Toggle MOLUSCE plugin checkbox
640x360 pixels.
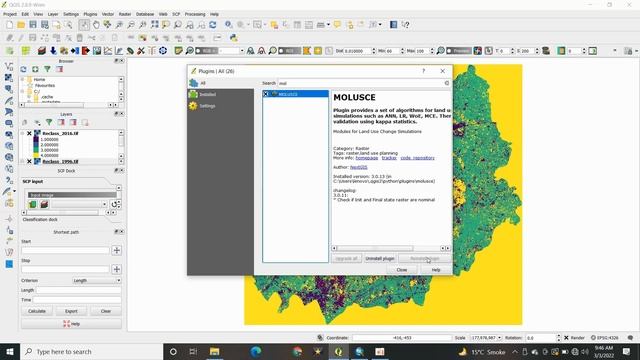266,94
